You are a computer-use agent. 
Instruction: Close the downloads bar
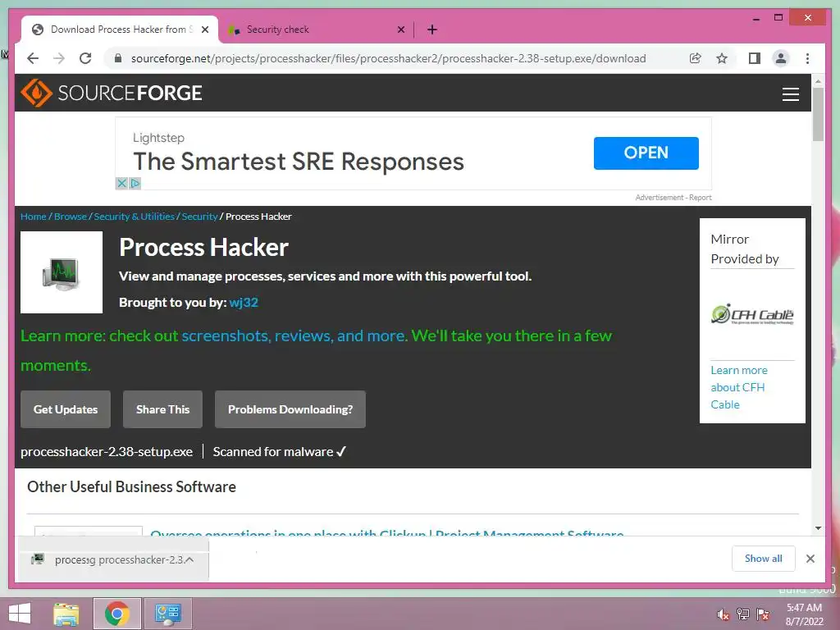pos(810,559)
